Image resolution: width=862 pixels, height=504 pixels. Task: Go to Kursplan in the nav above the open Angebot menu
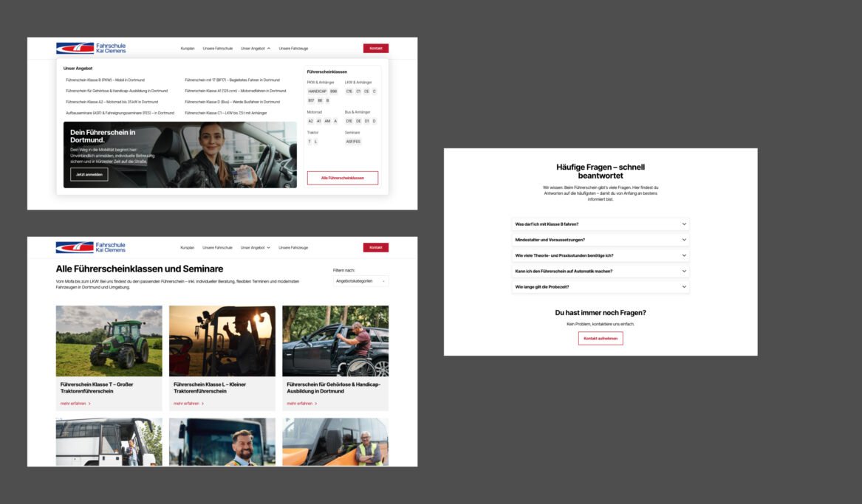188,49
